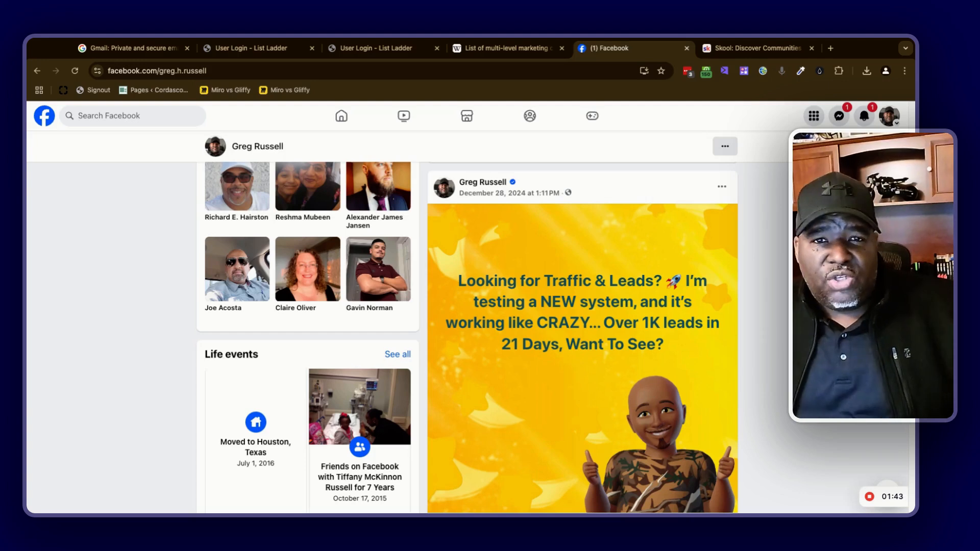Open Friends with Tiffany McKinnon Russell event photo
The width and height of the screenshot is (980, 551).
click(360, 407)
